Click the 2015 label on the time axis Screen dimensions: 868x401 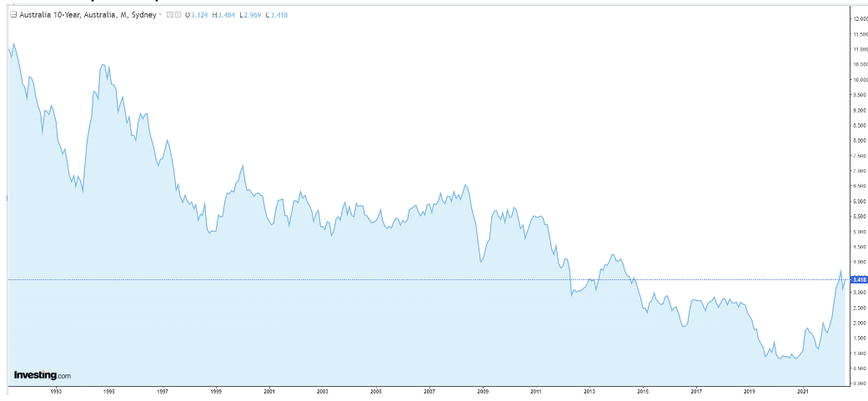(x=643, y=390)
